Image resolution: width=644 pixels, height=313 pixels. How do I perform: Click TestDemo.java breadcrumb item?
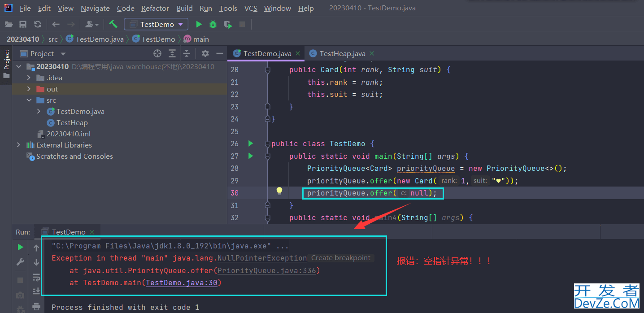[x=95, y=39]
